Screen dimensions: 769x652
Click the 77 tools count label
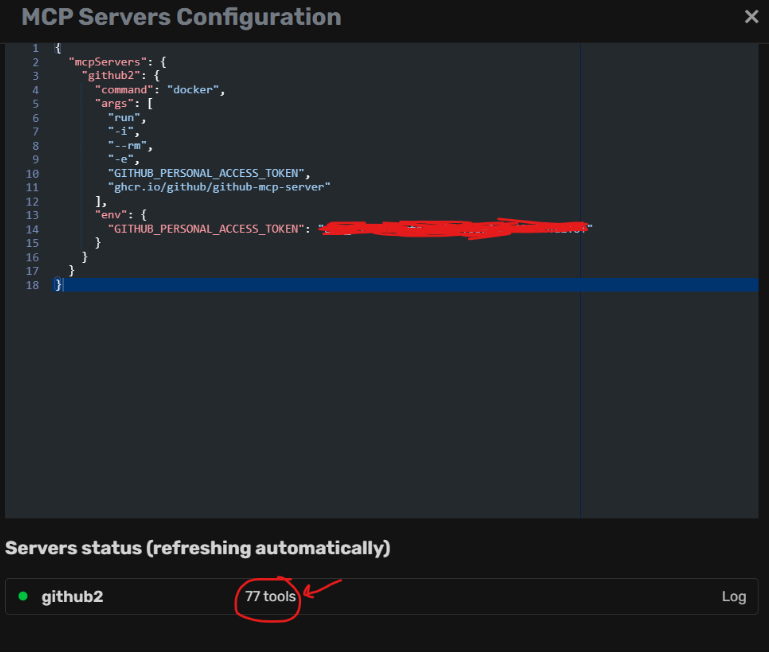270,597
